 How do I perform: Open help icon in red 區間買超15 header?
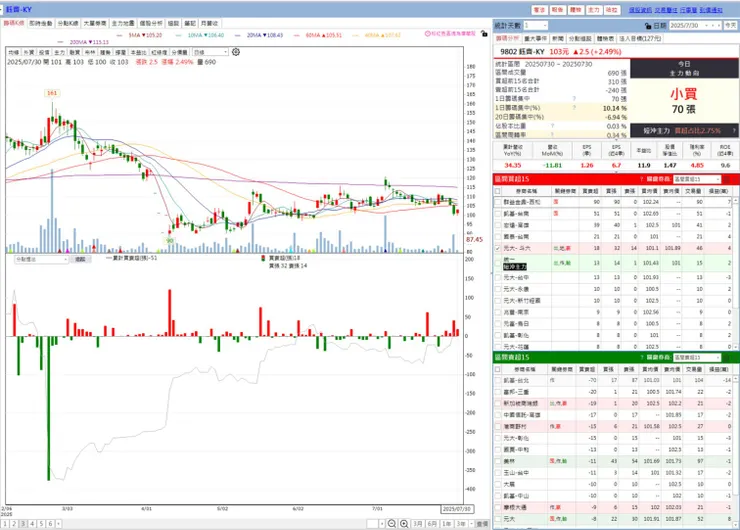tap(641, 179)
